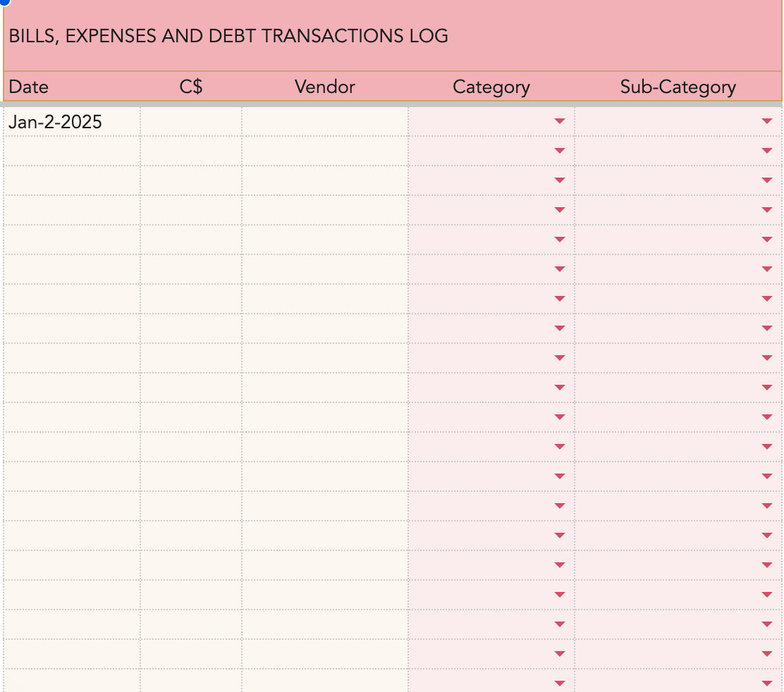The height and width of the screenshot is (692, 784).
Task: Open the Category dropdown in the Jan-2-2025 row
Action: click(x=559, y=121)
